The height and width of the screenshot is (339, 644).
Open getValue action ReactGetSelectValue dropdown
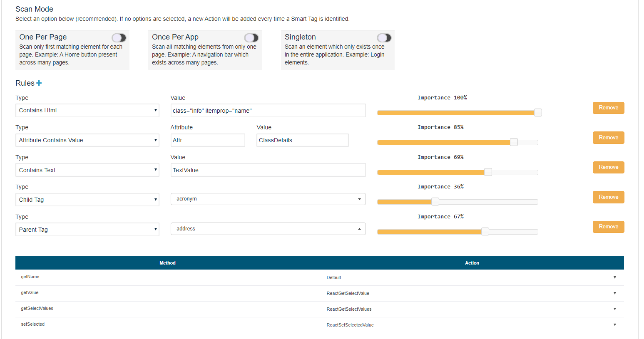472,293
